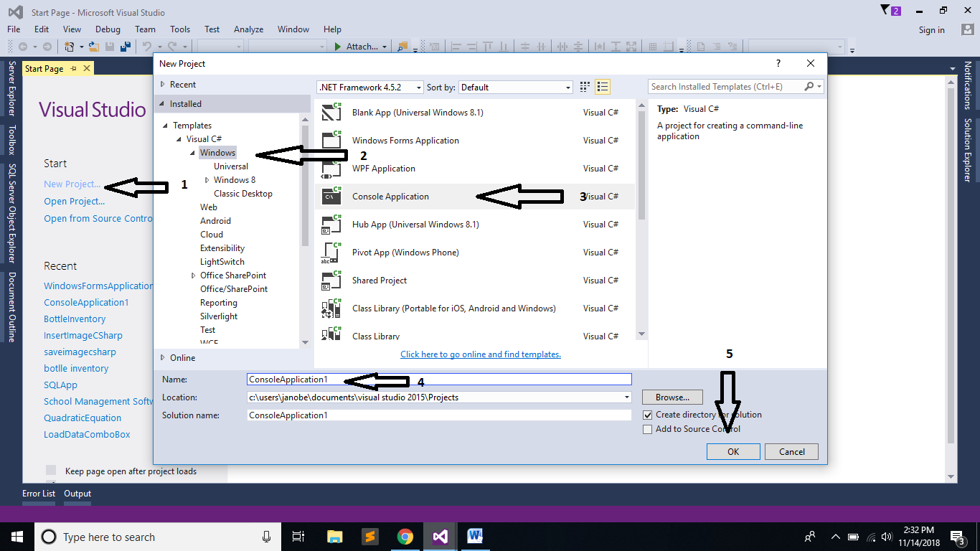The image size is (980, 551).
Task: Click the Navigate Backward toolbar icon
Action: (23, 47)
